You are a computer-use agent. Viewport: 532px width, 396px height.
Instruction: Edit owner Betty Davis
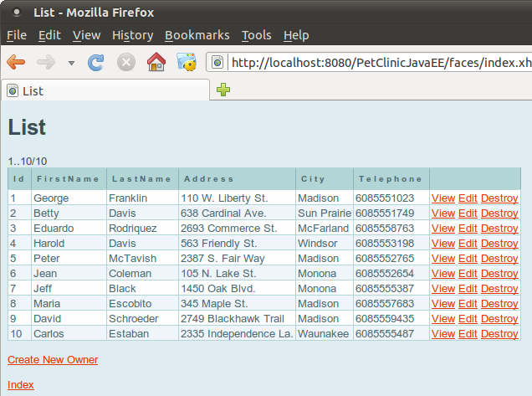tap(468, 213)
